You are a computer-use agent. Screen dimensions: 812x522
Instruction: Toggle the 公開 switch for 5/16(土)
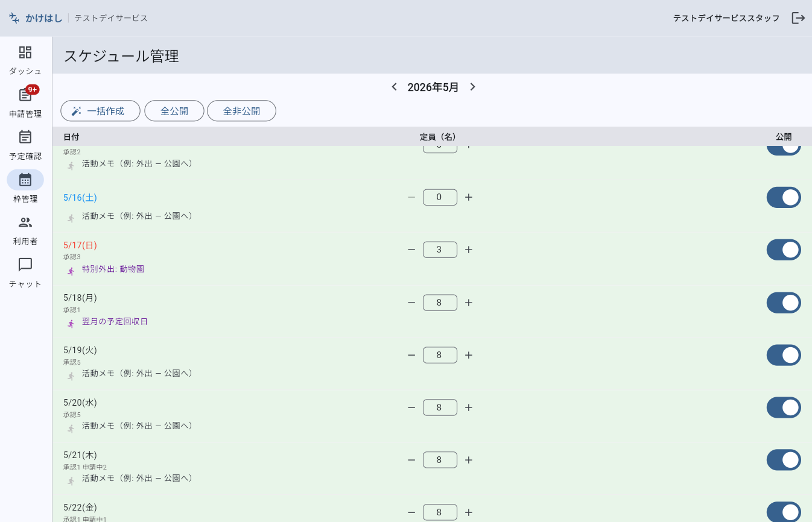click(784, 197)
